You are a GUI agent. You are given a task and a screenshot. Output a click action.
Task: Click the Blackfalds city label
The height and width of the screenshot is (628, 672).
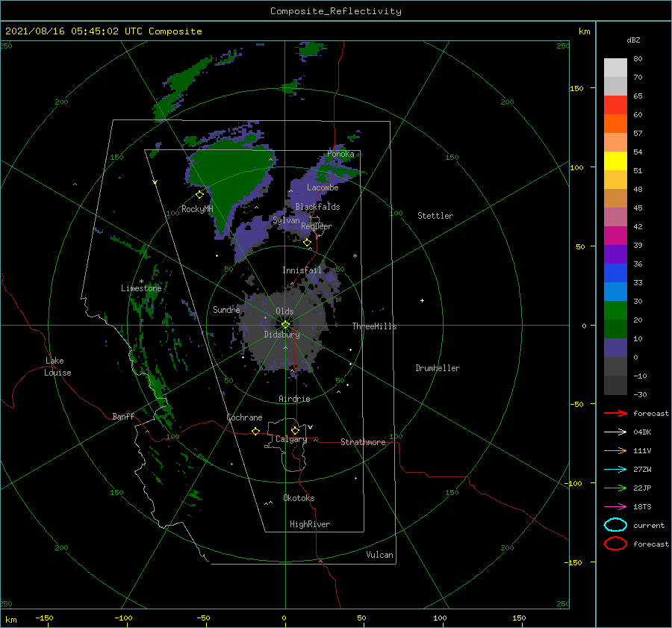point(317,207)
